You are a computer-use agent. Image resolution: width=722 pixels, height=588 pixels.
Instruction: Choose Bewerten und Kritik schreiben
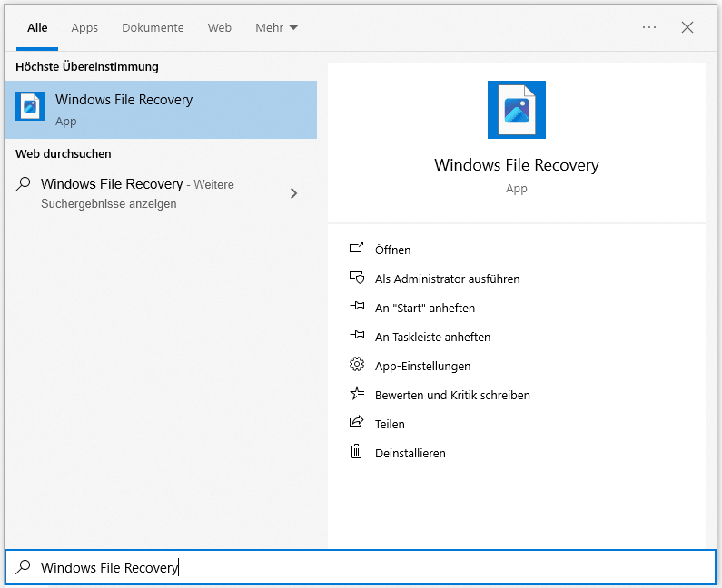pyautogui.click(x=452, y=395)
